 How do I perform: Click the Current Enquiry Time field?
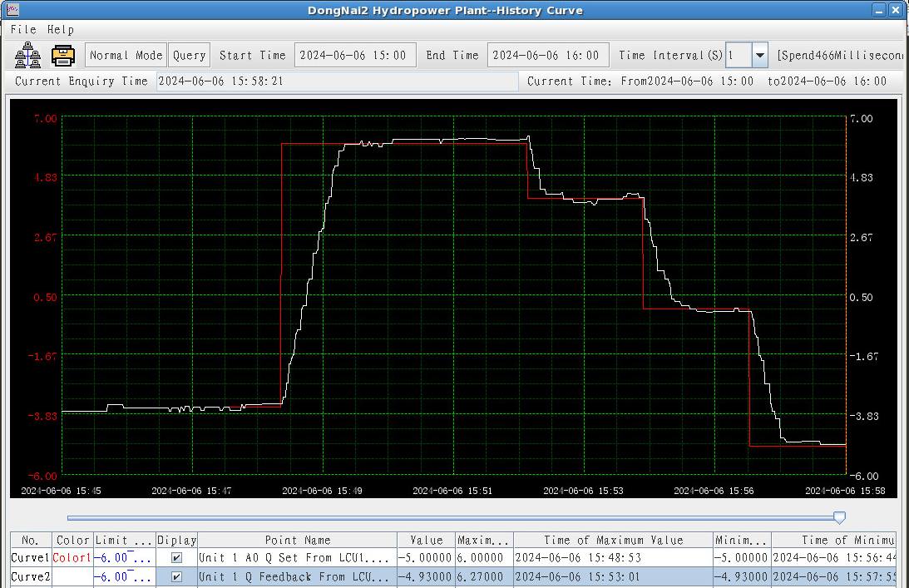point(335,82)
